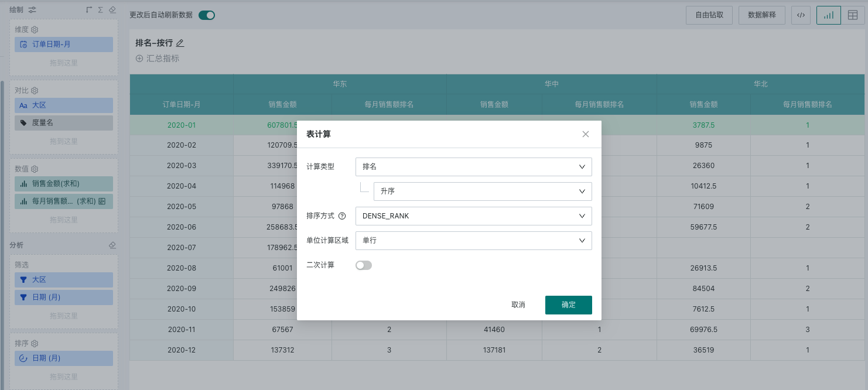Click the code view icon button
The height and width of the screenshot is (390, 868).
click(x=801, y=15)
